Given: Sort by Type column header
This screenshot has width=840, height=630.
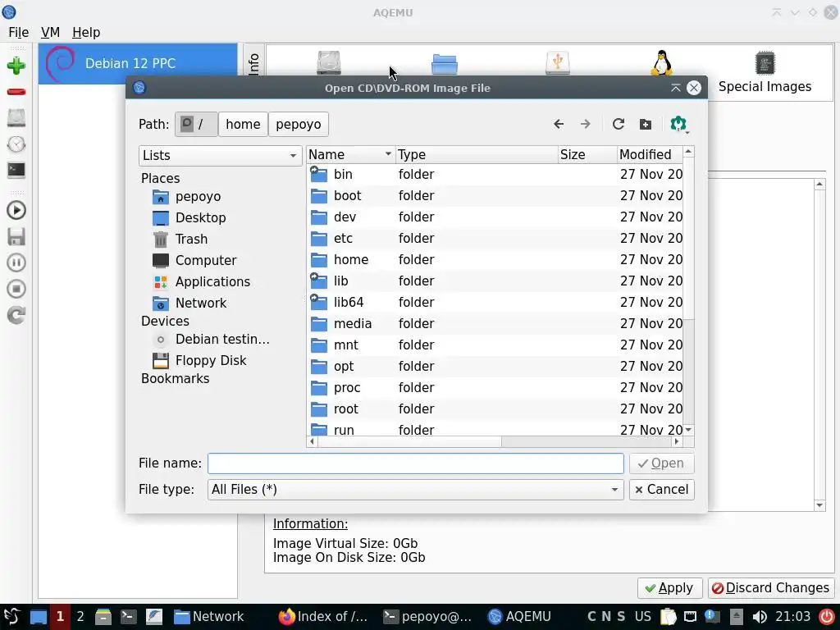Looking at the screenshot, I should tap(477, 154).
